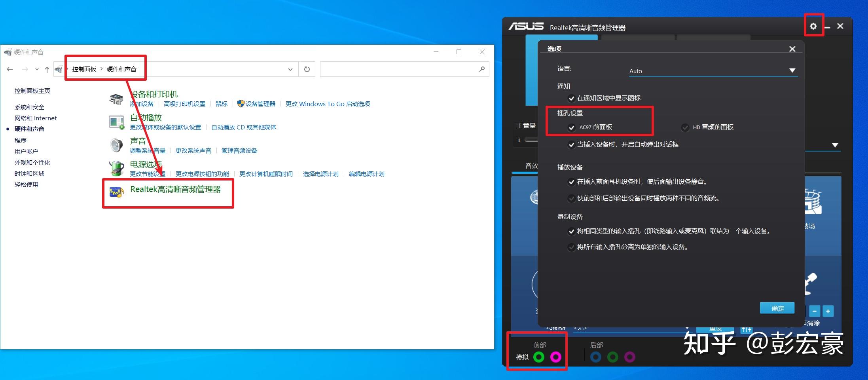Open 更改计算机睡眠时间 link
The width and height of the screenshot is (868, 380).
266,174
